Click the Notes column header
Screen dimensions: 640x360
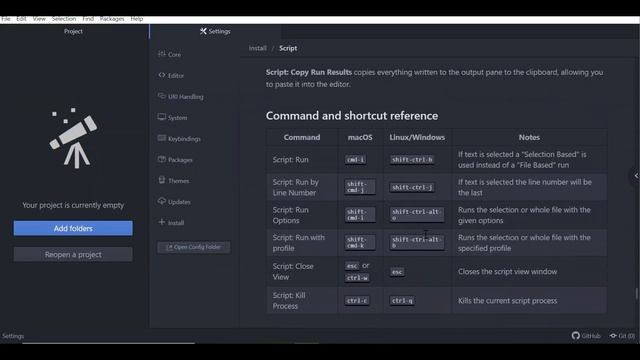click(529, 138)
